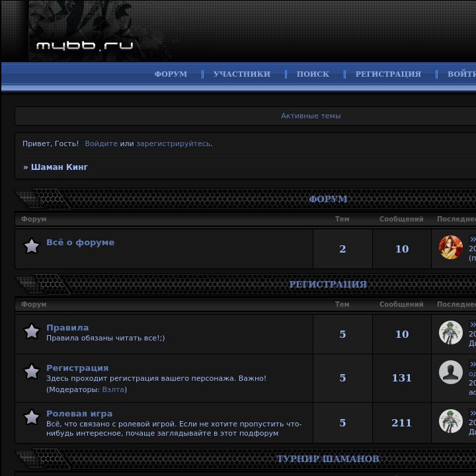The width and height of the screenshot is (476, 476).
Task: Click the default silhouette avatar in Регистрация row
Action: click(x=450, y=372)
